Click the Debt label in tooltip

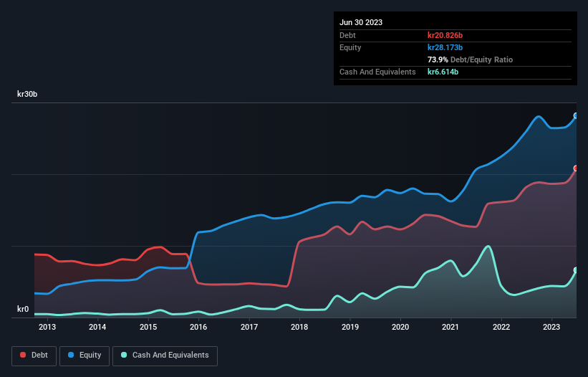click(347, 35)
